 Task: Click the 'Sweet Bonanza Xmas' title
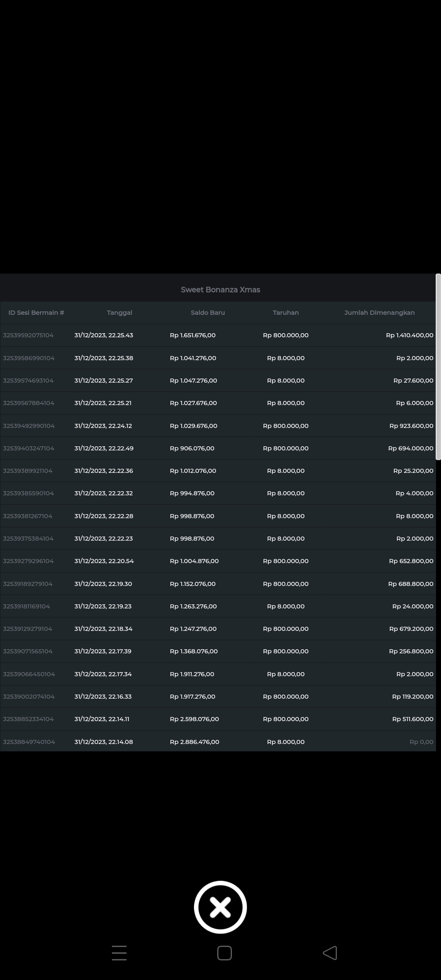220,290
